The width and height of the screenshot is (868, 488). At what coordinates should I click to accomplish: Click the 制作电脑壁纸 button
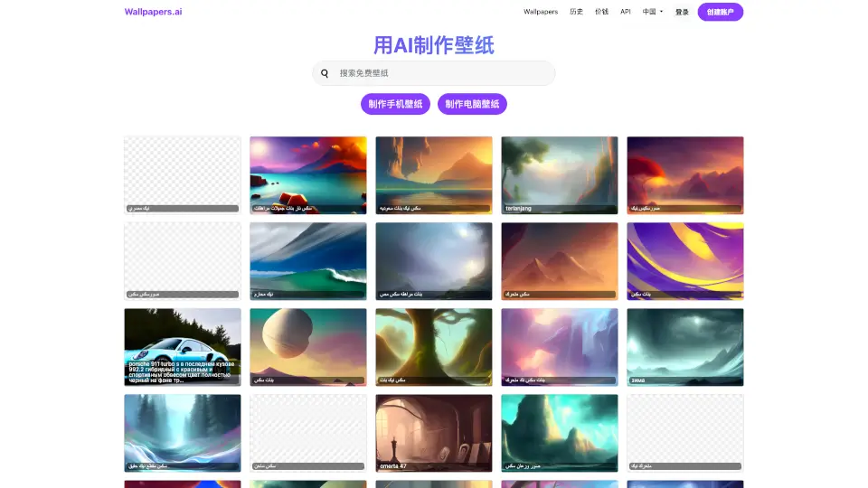pyautogui.click(x=472, y=104)
